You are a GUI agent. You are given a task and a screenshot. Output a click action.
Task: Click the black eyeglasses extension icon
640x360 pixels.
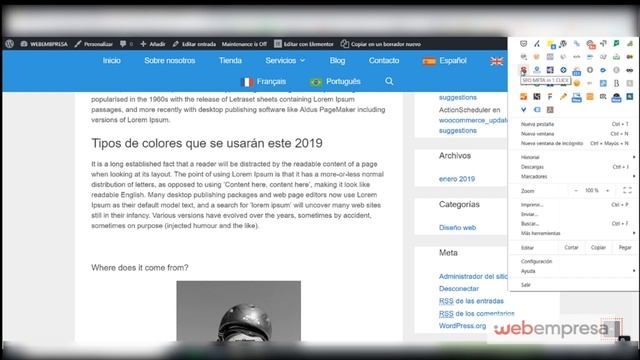point(629,70)
